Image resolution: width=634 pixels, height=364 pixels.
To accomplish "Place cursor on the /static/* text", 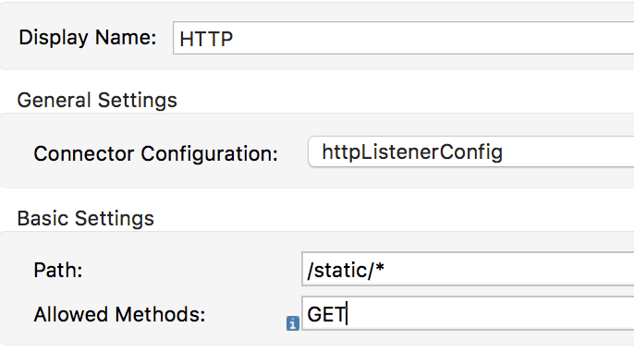I will (346, 270).
